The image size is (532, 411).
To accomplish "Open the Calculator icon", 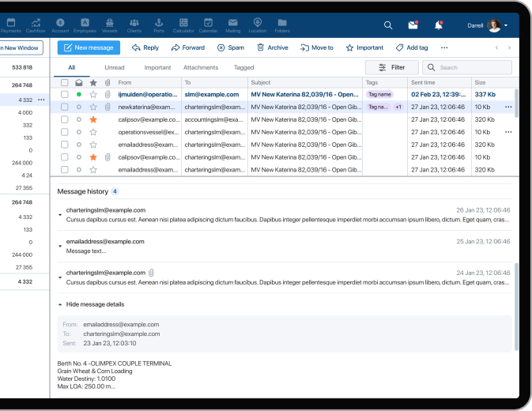I will (183, 23).
